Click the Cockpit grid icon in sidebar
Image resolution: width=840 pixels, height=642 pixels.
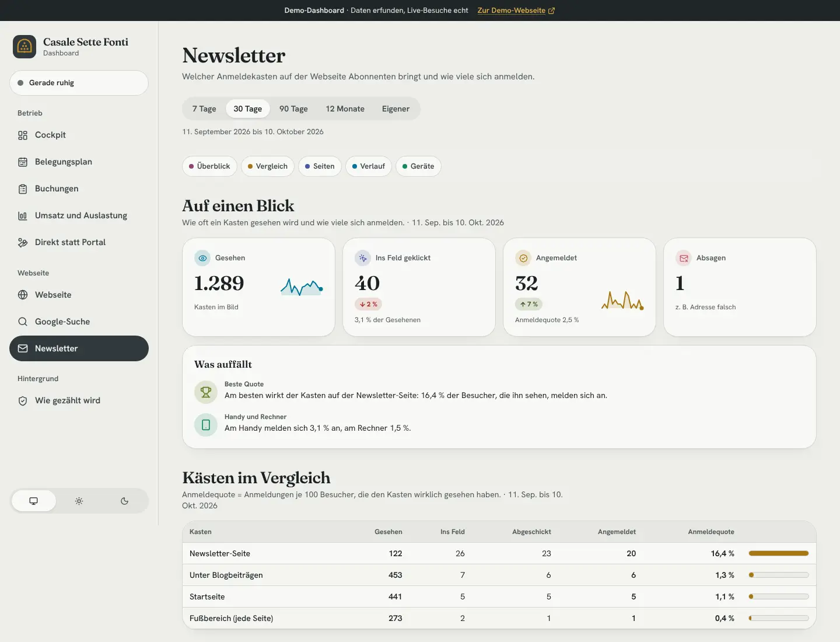click(x=23, y=135)
